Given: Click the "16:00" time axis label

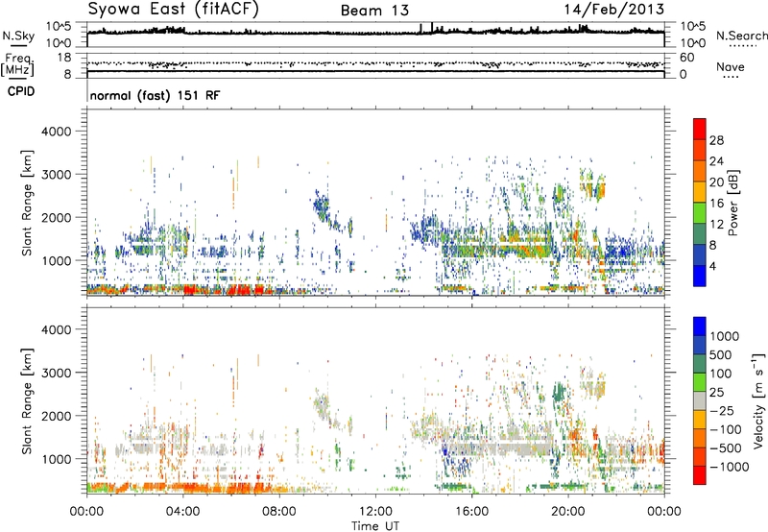Looking at the screenshot, I should pos(471,512).
